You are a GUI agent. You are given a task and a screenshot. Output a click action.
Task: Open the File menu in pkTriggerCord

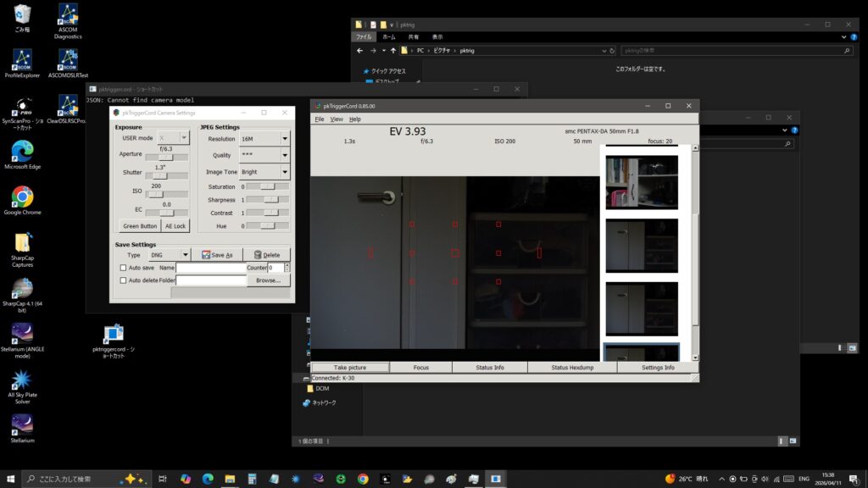(x=320, y=119)
